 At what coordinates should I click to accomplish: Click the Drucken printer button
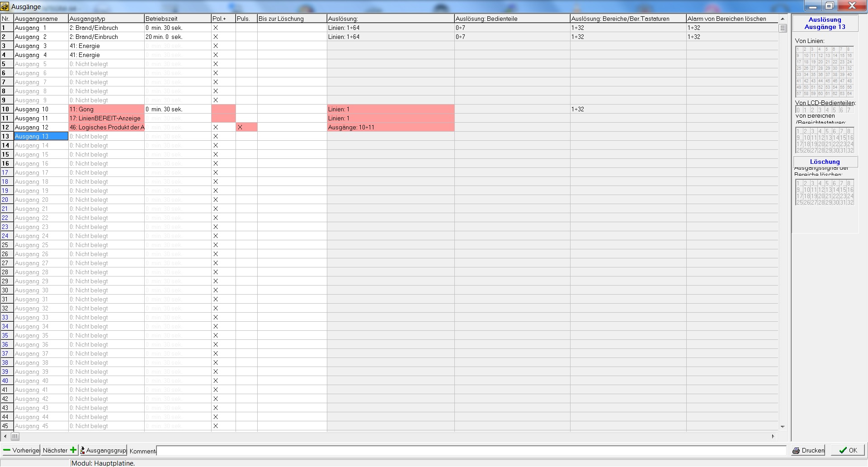coord(808,450)
